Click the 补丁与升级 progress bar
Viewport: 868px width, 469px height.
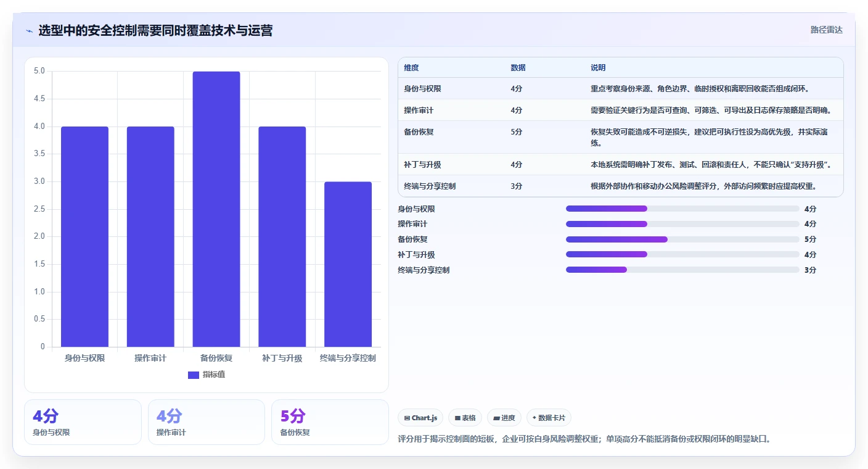[x=682, y=254]
